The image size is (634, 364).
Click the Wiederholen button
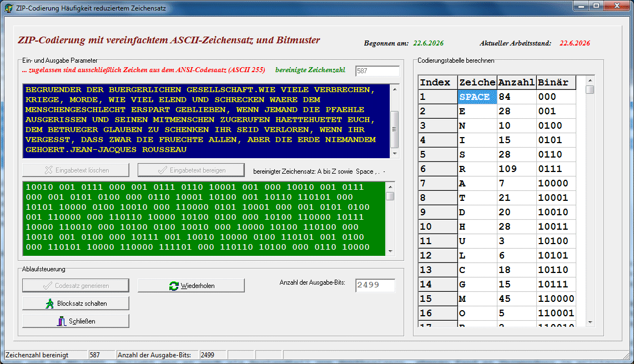(191, 286)
